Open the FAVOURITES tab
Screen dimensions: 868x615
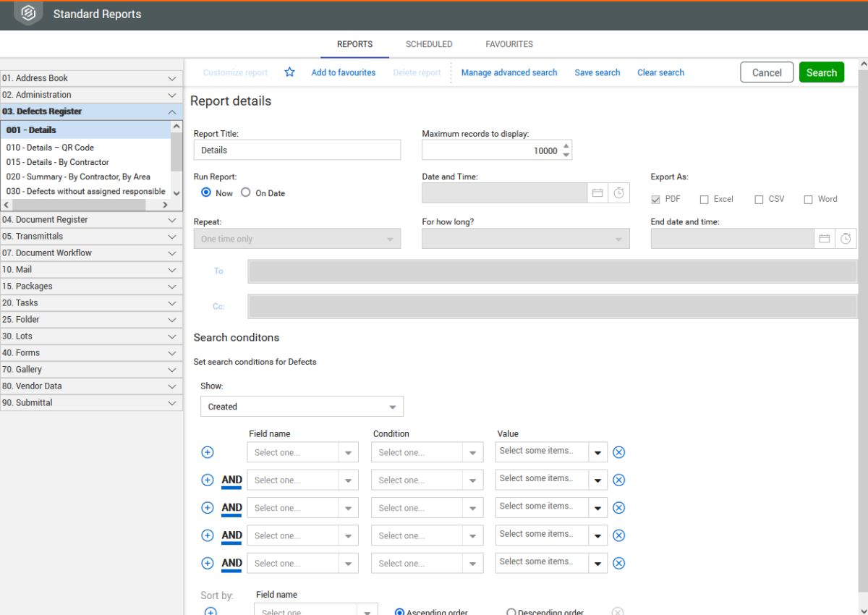pos(509,44)
